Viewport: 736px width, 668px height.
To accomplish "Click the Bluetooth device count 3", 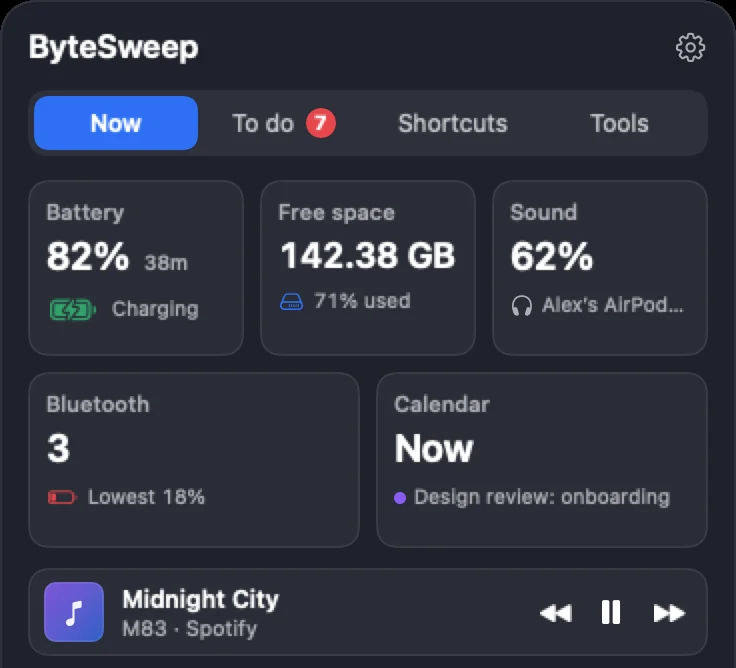I will click(59, 448).
